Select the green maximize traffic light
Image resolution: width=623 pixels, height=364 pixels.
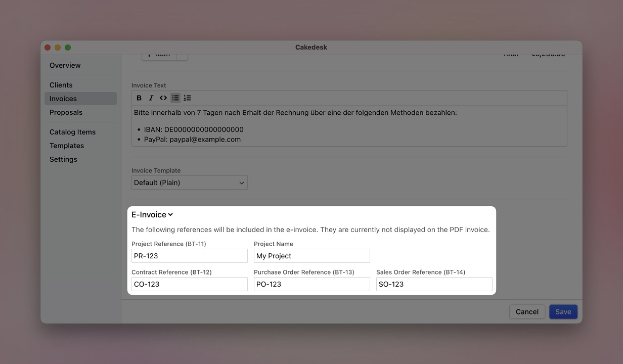tap(68, 47)
